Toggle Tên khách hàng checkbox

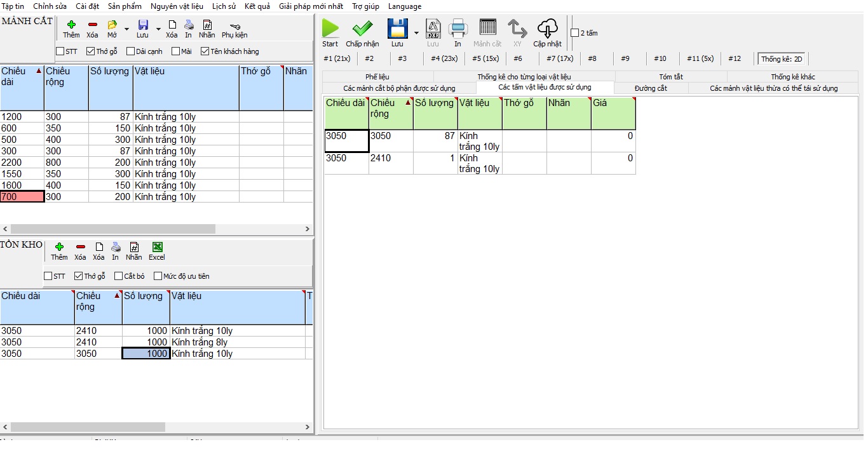205,51
